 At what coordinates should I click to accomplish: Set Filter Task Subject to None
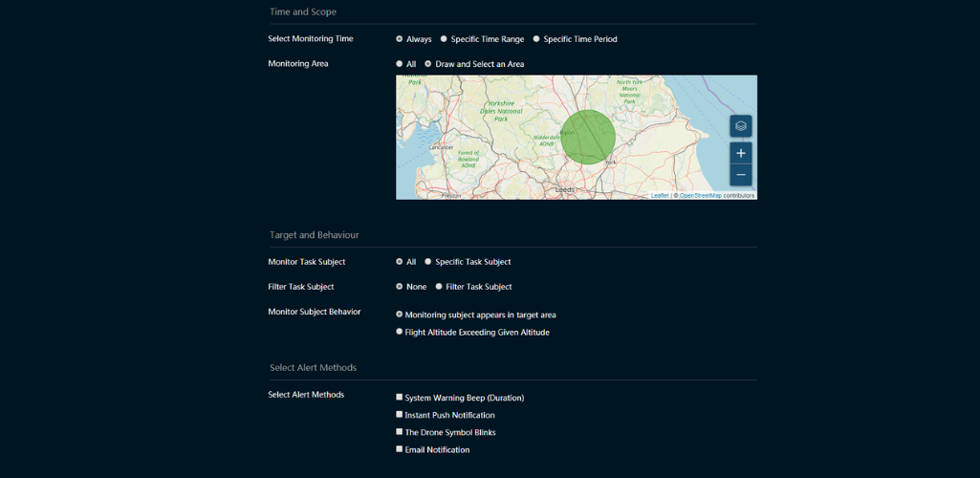400,287
